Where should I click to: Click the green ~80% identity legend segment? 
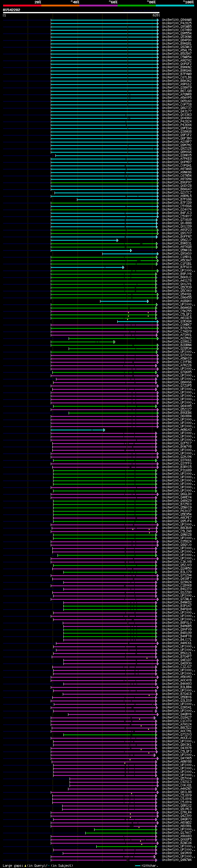point(136,6)
